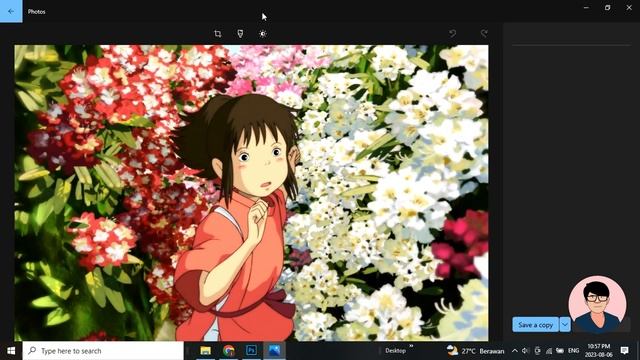The width and height of the screenshot is (640, 360).
Task: Click the anime girl image in the editor
Action: tap(251, 193)
